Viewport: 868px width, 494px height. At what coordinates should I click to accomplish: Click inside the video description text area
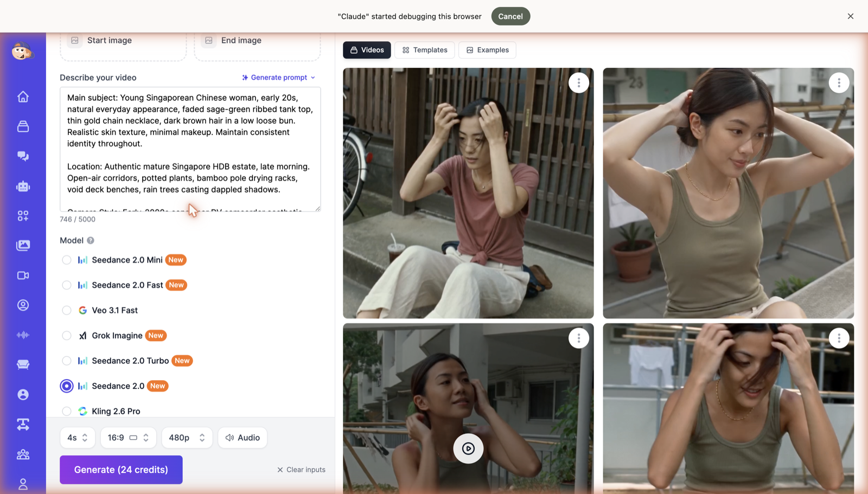pos(190,149)
